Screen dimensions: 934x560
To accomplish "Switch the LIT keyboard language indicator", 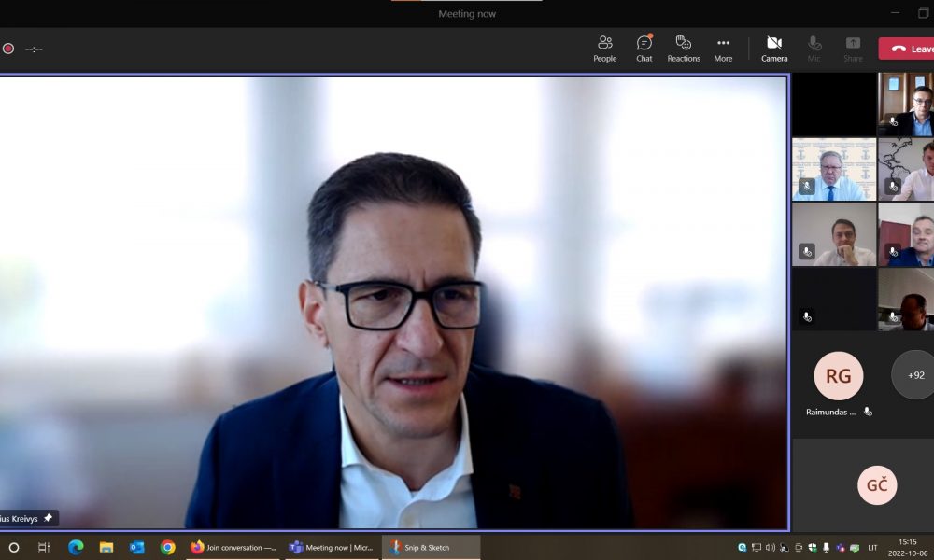I will point(872,548).
